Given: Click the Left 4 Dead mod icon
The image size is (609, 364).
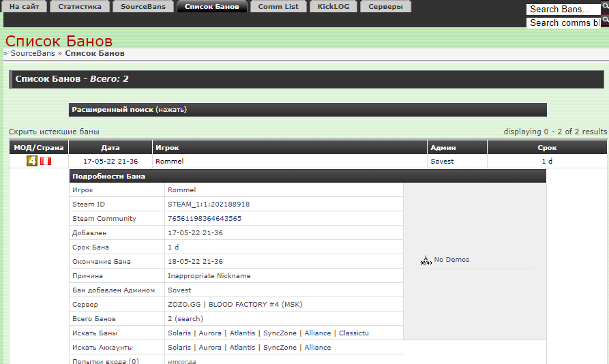Looking at the screenshot, I should tap(31, 161).
